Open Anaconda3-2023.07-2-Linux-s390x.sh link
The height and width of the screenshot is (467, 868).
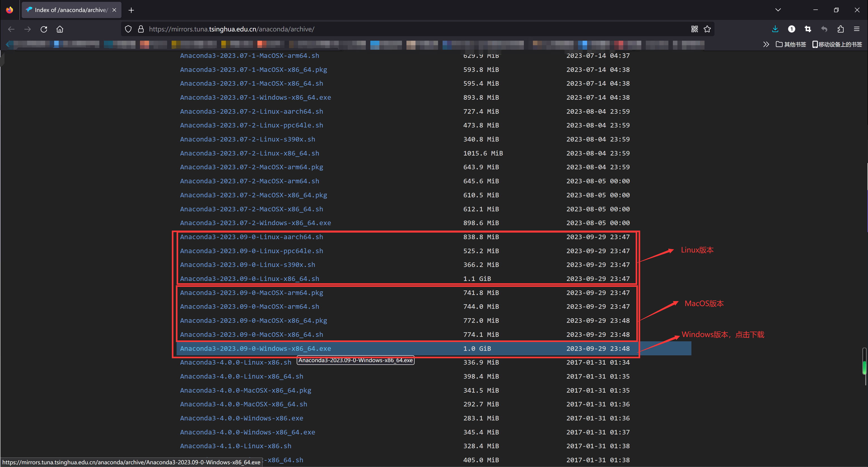pos(248,139)
